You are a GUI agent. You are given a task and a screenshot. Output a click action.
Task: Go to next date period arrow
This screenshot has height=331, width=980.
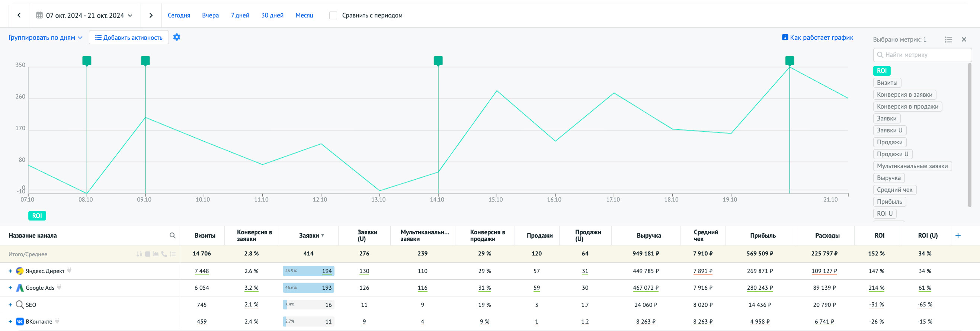point(151,15)
